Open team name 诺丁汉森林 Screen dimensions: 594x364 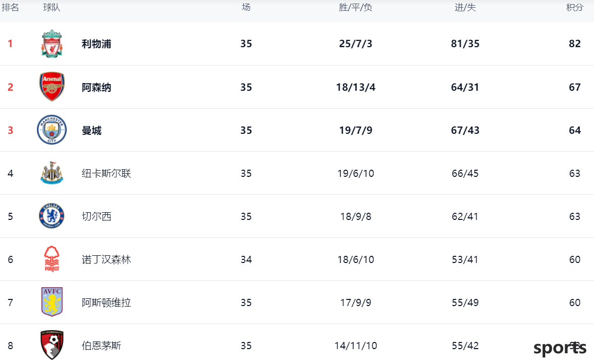(x=107, y=260)
